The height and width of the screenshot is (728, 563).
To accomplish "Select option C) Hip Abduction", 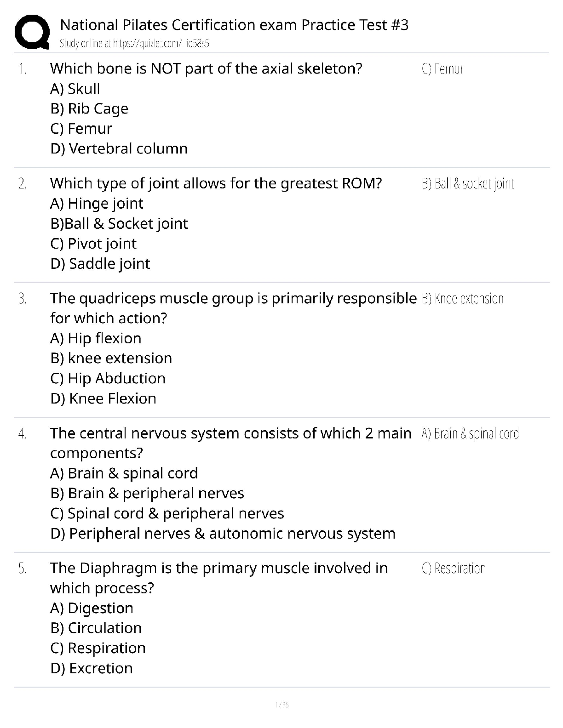I will coord(108,378).
